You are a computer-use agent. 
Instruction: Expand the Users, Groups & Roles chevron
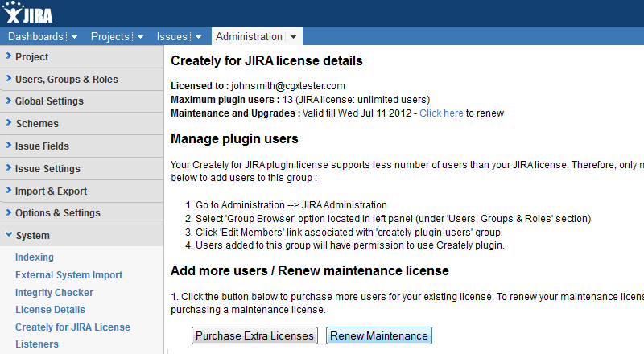(9, 78)
